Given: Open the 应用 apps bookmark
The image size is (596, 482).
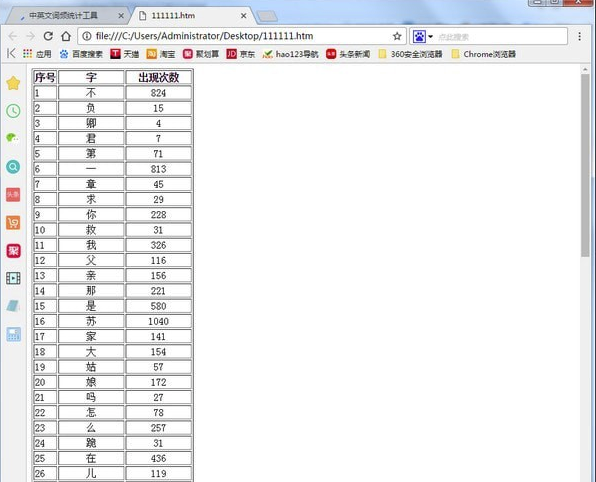Looking at the screenshot, I should pos(37,54).
